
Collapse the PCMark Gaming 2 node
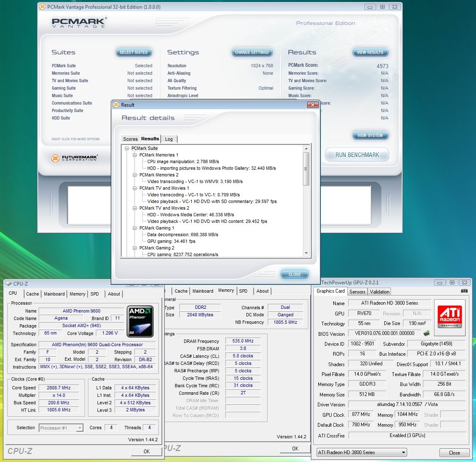tap(135, 248)
